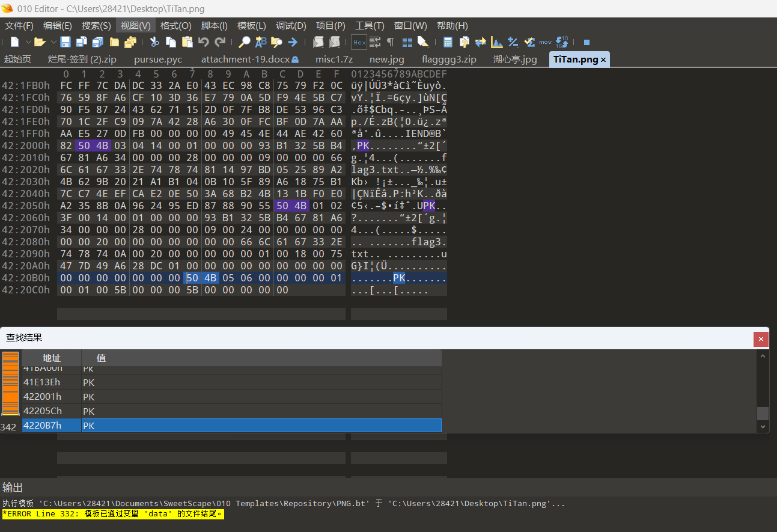This screenshot has height=532, width=777.
Task: Select find result at address 42205Ch
Action: point(232,411)
